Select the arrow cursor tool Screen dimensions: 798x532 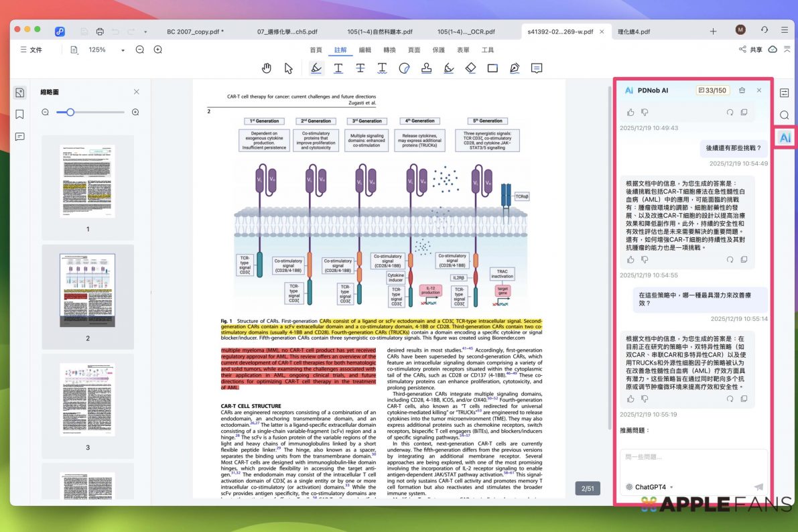(x=289, y=68)
